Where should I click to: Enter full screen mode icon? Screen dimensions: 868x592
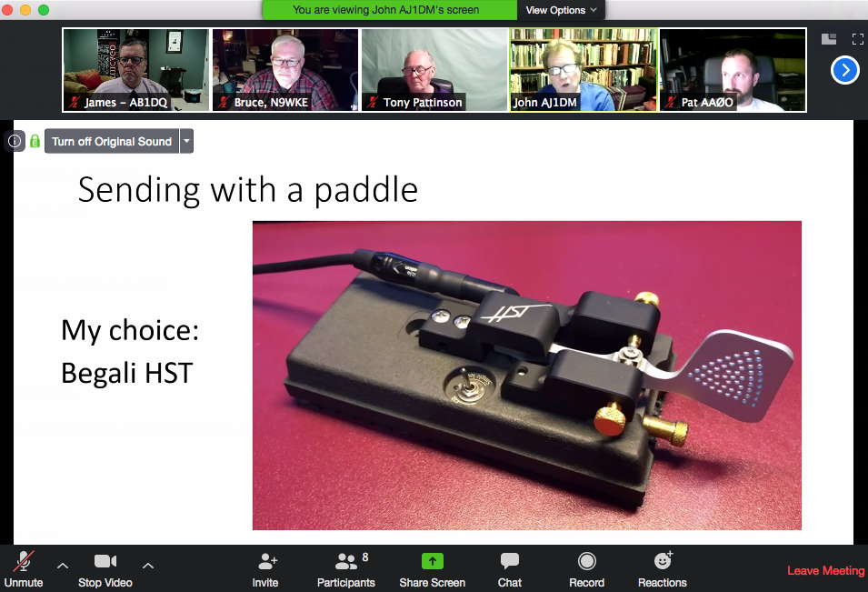tap(857, 39)
